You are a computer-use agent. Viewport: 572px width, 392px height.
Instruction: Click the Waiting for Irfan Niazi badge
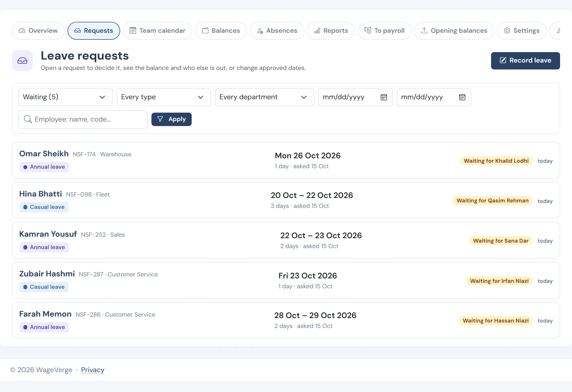pos(499,281)
